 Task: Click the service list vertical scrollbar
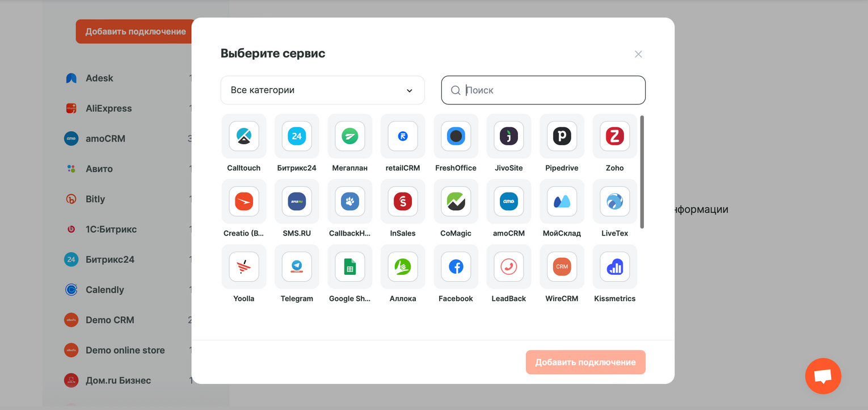point(642,170)
